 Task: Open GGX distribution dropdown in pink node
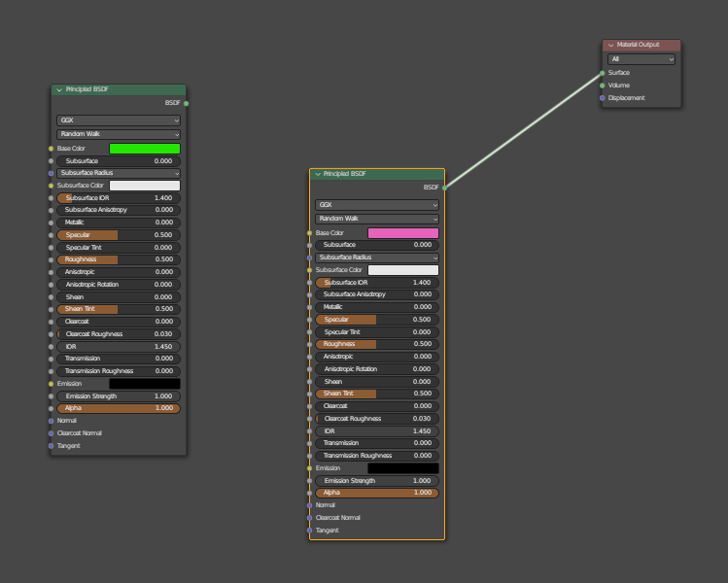377,205
